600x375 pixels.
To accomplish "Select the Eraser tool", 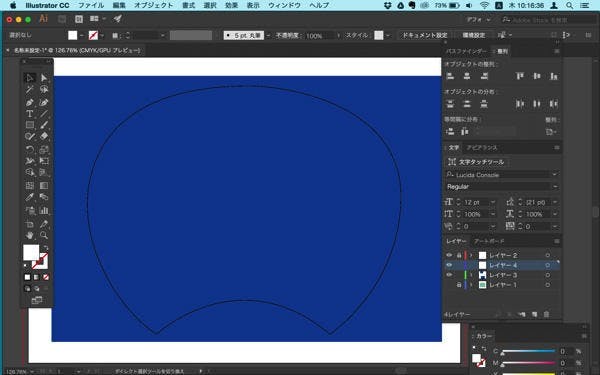I will [x=44, y=136].
